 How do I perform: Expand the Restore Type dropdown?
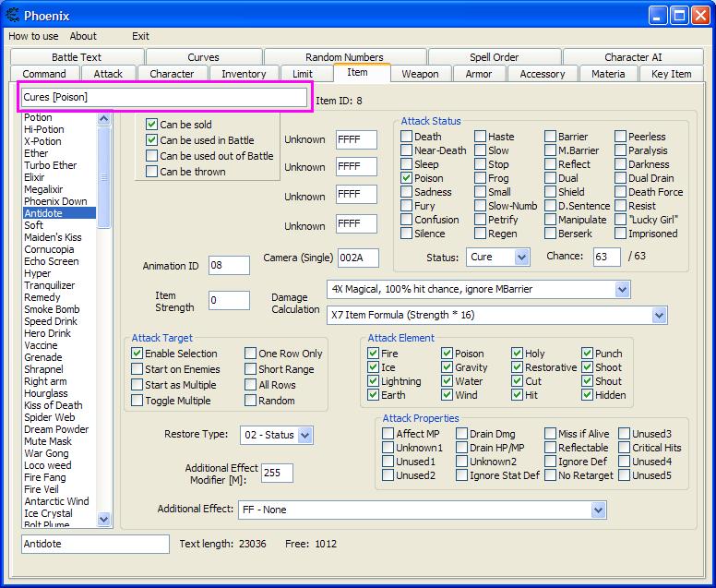click(304, 435)
